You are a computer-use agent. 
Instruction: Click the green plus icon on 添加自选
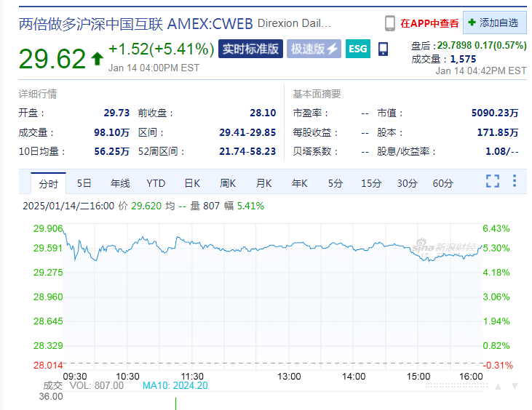point(472,23)
